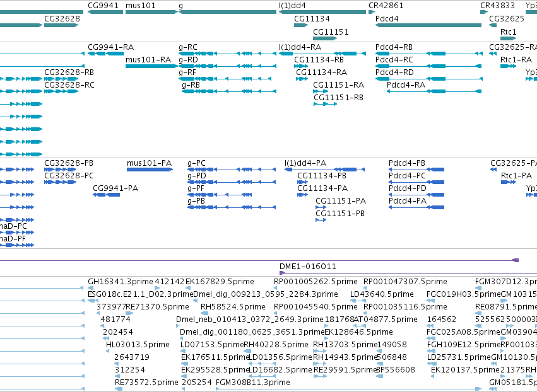Click transcript g-RF label
The width and height of the screenshot is (537, 392).
[187, 72]
